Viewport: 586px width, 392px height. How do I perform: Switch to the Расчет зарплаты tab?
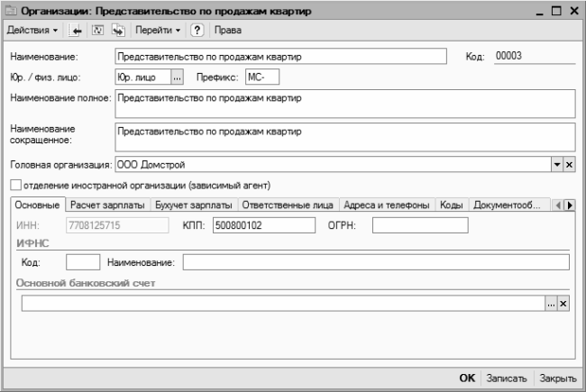click(x=107, y=205)
